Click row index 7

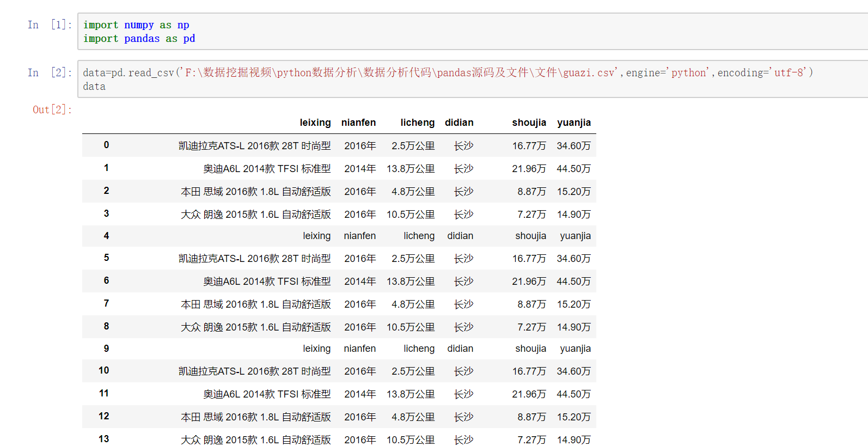coord(106,303)
